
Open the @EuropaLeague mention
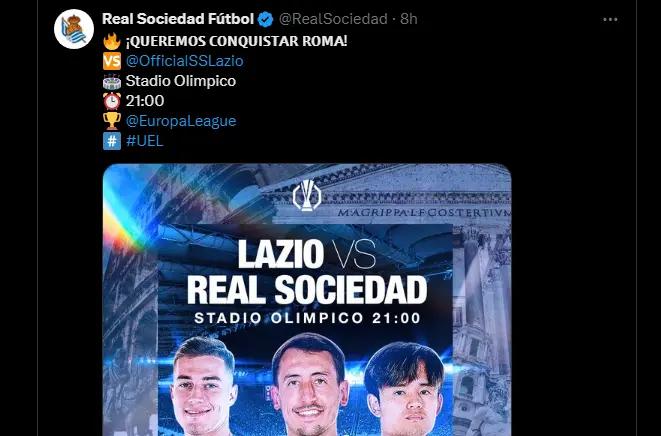click(x=181, y=121)
